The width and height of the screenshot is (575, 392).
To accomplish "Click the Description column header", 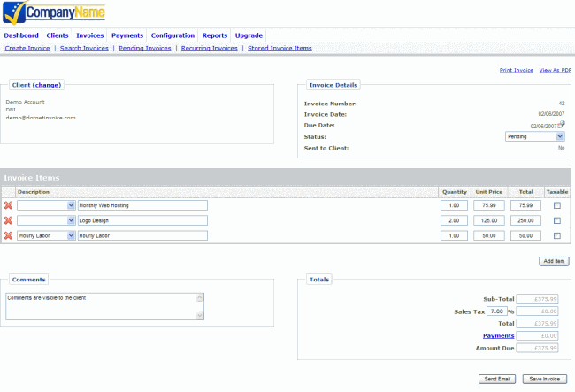I will [x=34, y=192].
